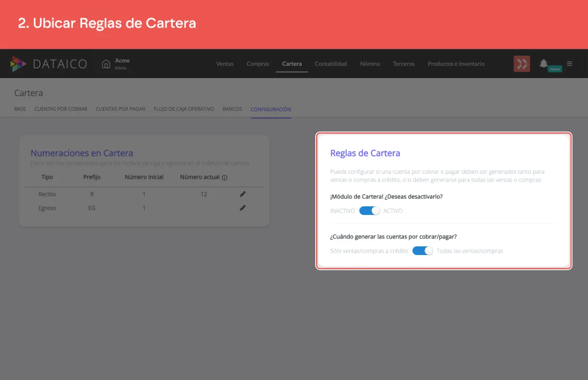The height and width of the screenshot is (380, 588).
Task: Toggle the Módulo de Cartera active switch
Action: point(369,211)
